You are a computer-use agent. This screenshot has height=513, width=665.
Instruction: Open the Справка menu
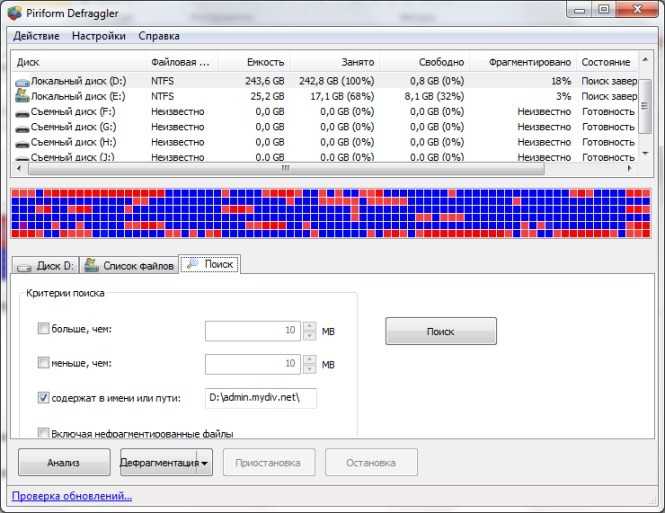click(159, 36)
